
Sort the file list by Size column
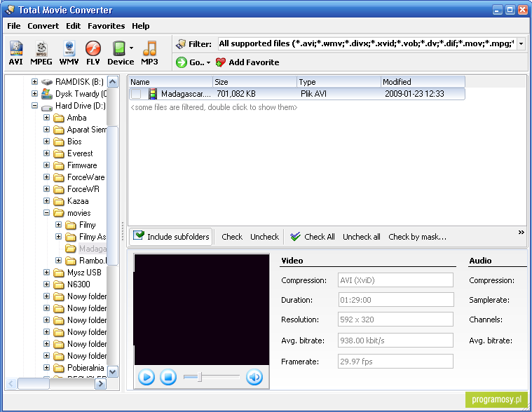click(x=255, y=82)
